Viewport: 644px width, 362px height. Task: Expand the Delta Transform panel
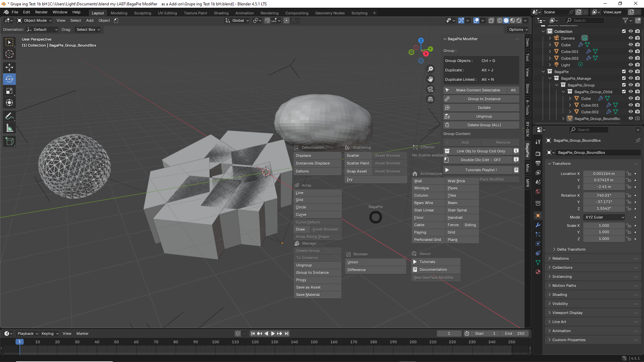coord(571,249)
